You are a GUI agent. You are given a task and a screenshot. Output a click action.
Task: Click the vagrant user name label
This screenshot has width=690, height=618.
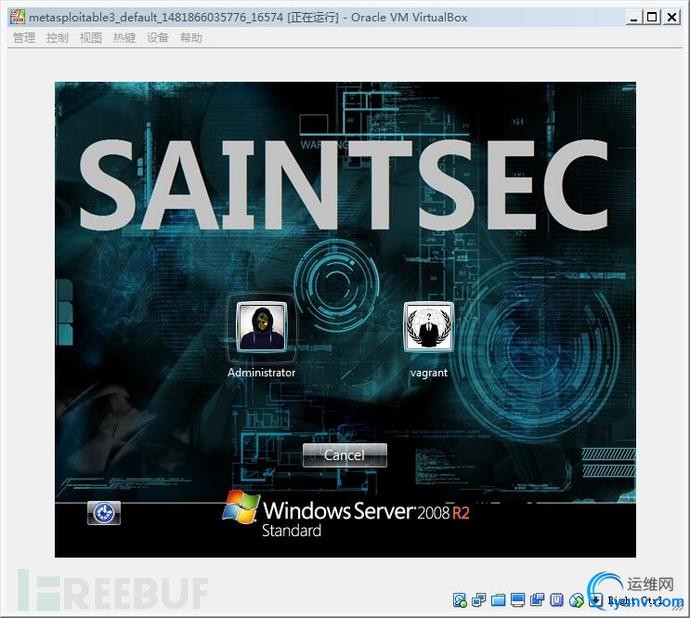[x=429, y=373]
